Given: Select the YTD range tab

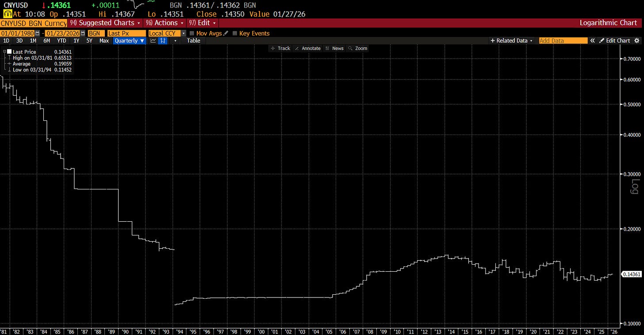Looking at the screenshot, I should (x=61, y=41).
